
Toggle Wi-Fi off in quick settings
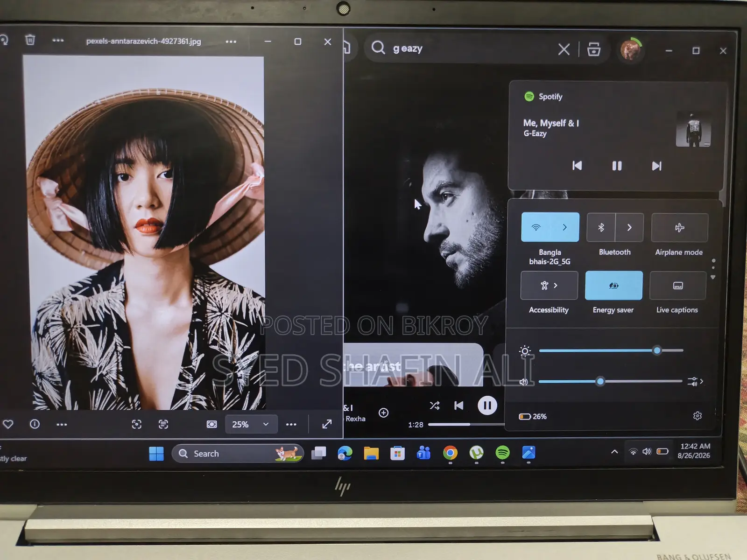(536, 227)
